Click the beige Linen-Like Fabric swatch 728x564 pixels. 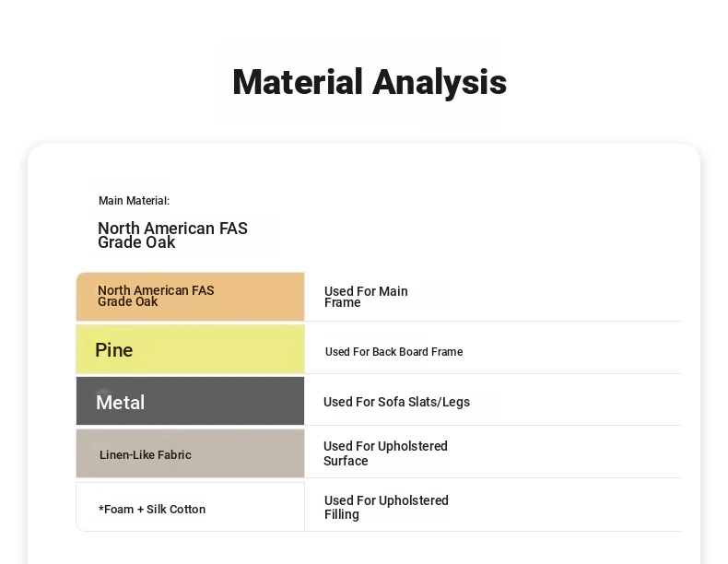(x=191, y=453)
